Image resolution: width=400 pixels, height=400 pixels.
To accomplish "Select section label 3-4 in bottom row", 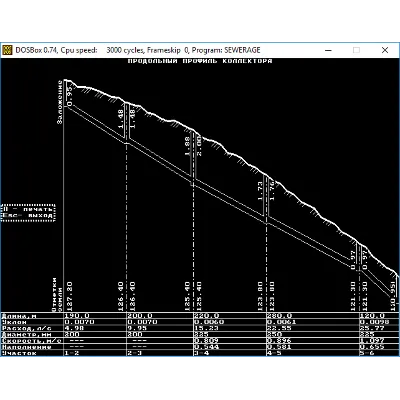I will point(201,353).
